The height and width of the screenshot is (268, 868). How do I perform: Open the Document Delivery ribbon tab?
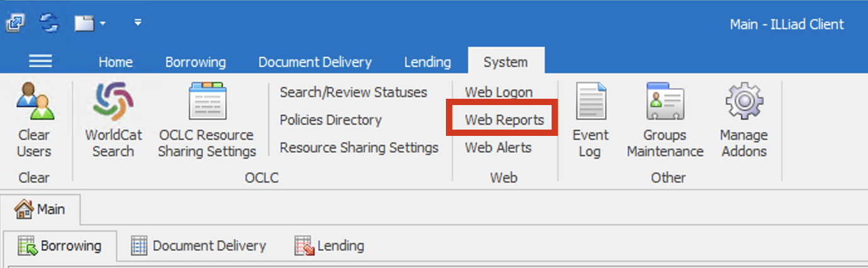click(x=314, y=62)
